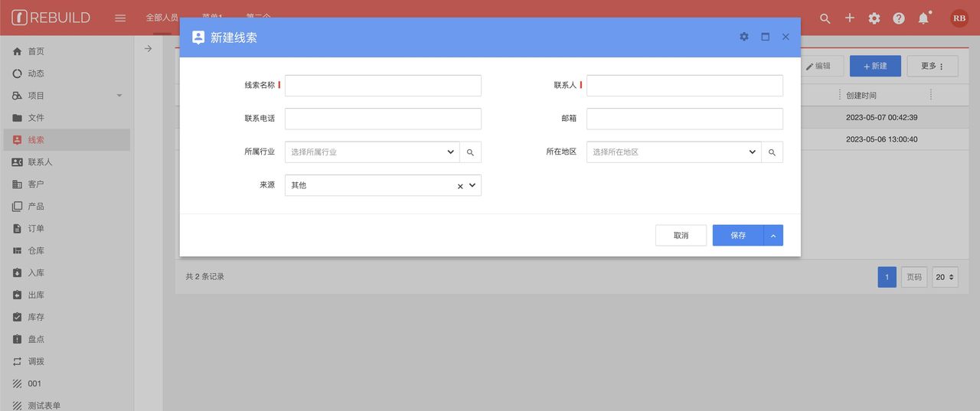Go to 客户 in the sidebar menu
Screen dimensions: 980x411
36,184
